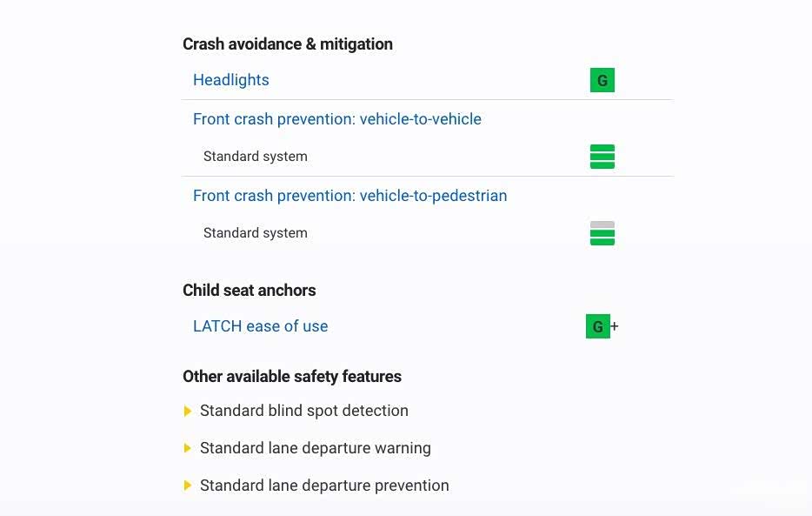The image size is (812, 516).
Task: Click the three-bar vehicle-to-vehicle rating icon
Action: (602, 157)
